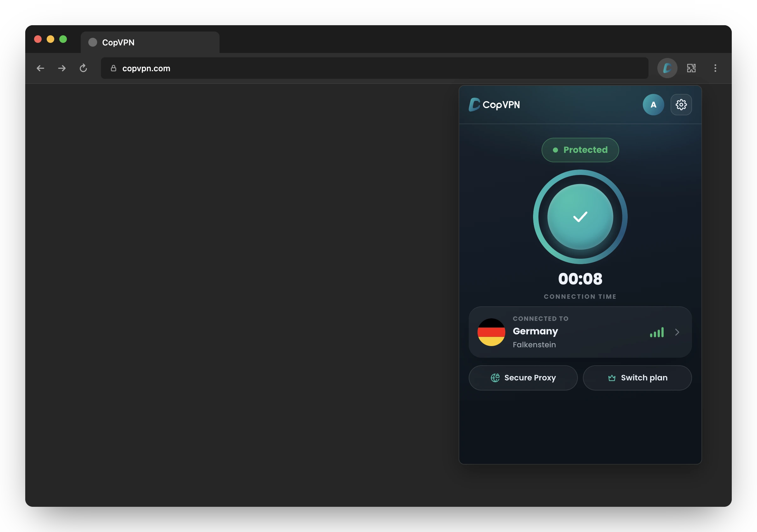757x532 pixels.
Task: Open the browser extensions puzzle icon
Action: coord(691,68)
